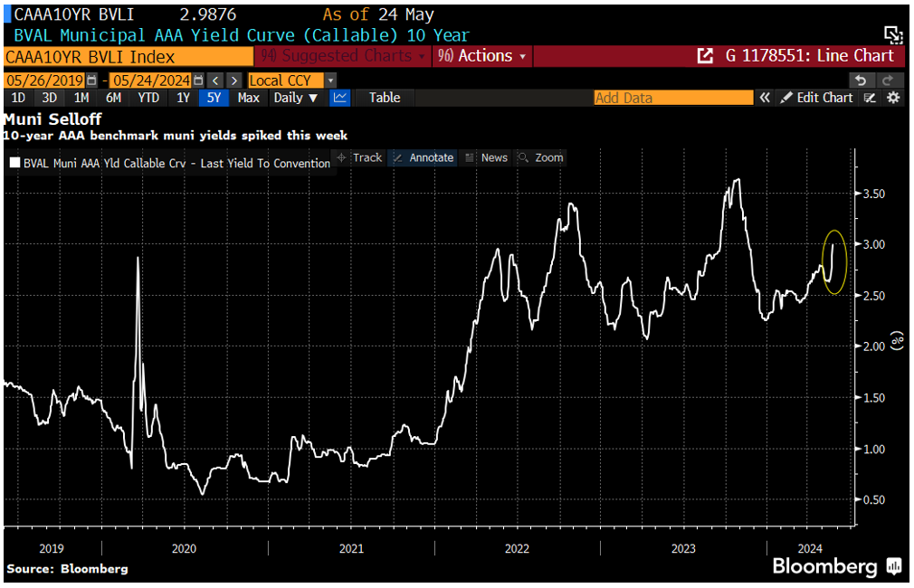The width and height of the screenshot is (914, 588).
Task: Click the line chart type icon beside Daily
Action: (x=338, y=97)
